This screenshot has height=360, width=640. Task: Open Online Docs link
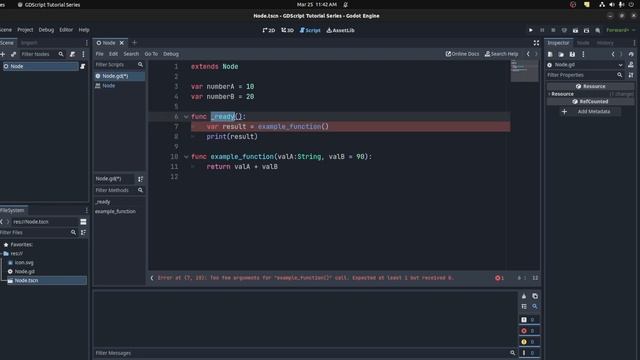[x=462, y=54]
